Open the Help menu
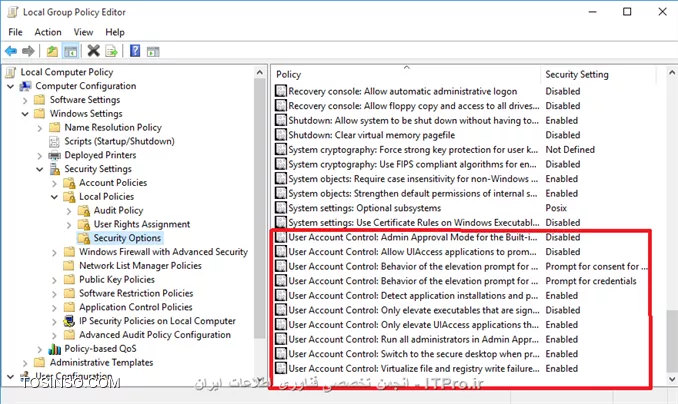 115,32
